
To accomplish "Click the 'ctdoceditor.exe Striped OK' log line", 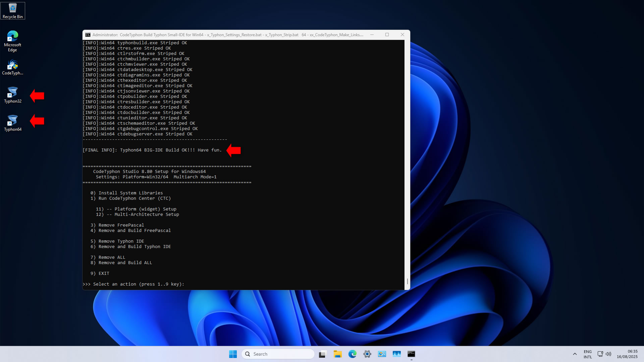I will pyautogui.click(x=135, y=107).
